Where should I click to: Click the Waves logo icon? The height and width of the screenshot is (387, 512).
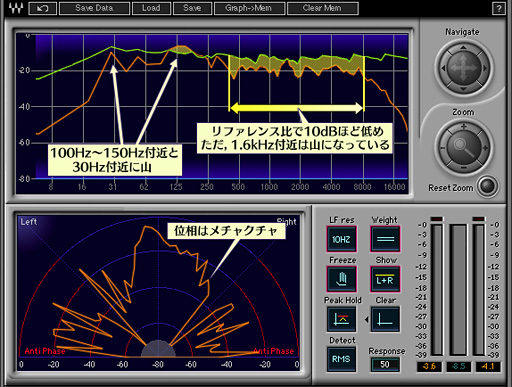[15, 8]
